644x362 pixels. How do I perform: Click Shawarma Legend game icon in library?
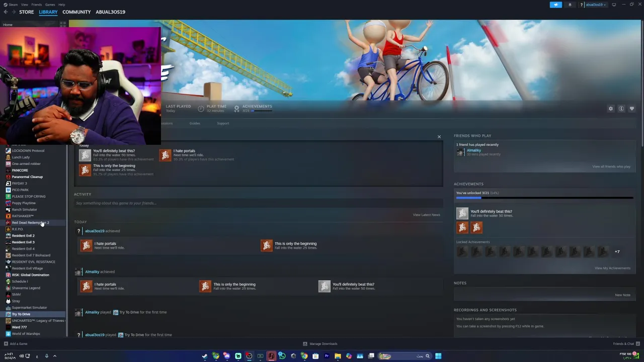point(8,288)
